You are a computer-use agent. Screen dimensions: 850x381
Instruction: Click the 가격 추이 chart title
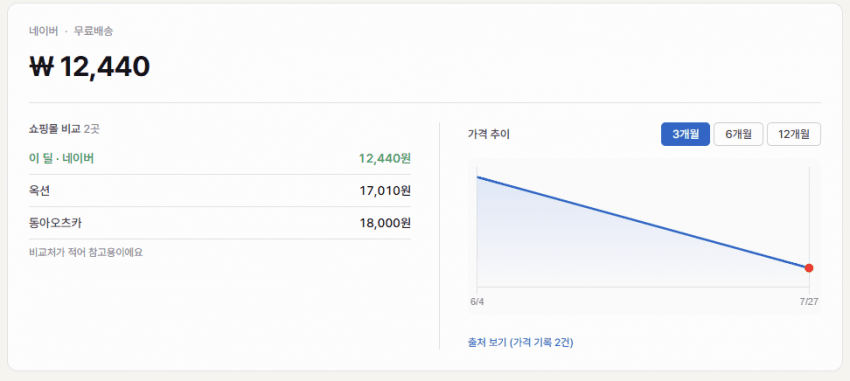click(x=488, y=134)
